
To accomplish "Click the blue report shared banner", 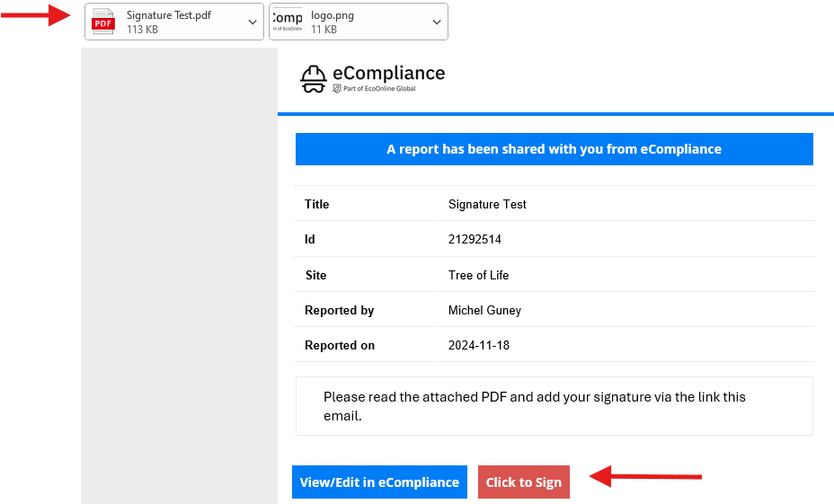I will click(x=555, y=149).
